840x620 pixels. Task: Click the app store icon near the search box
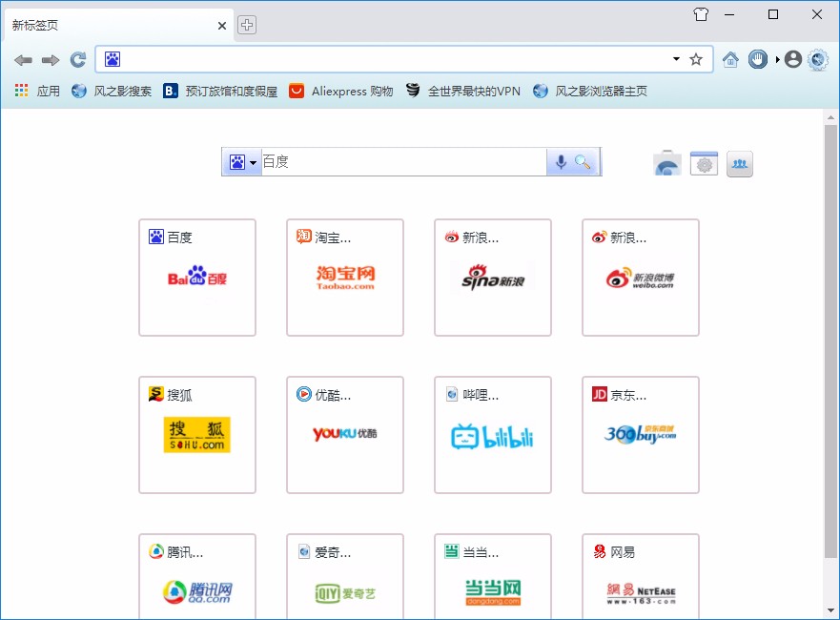(x=666, y=163)
